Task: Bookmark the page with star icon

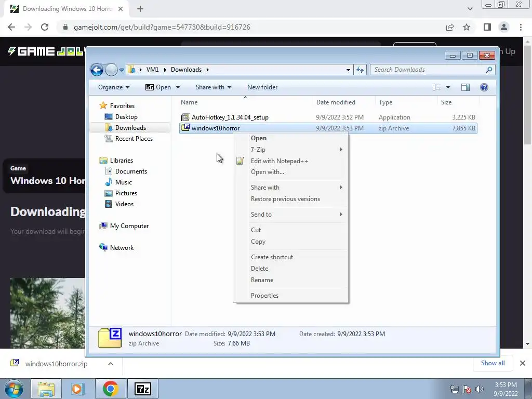Action: coord(467,27)
